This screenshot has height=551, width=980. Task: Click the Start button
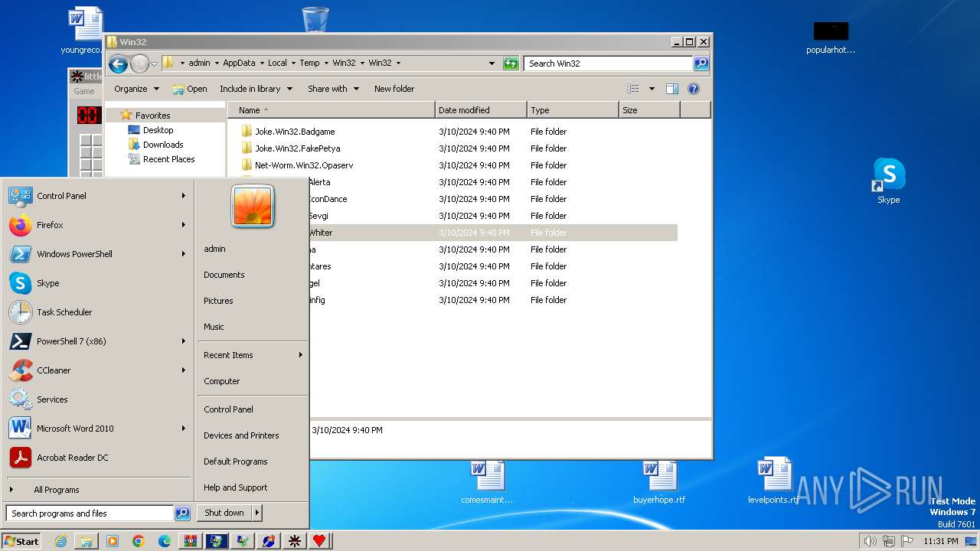pos(21,541)
